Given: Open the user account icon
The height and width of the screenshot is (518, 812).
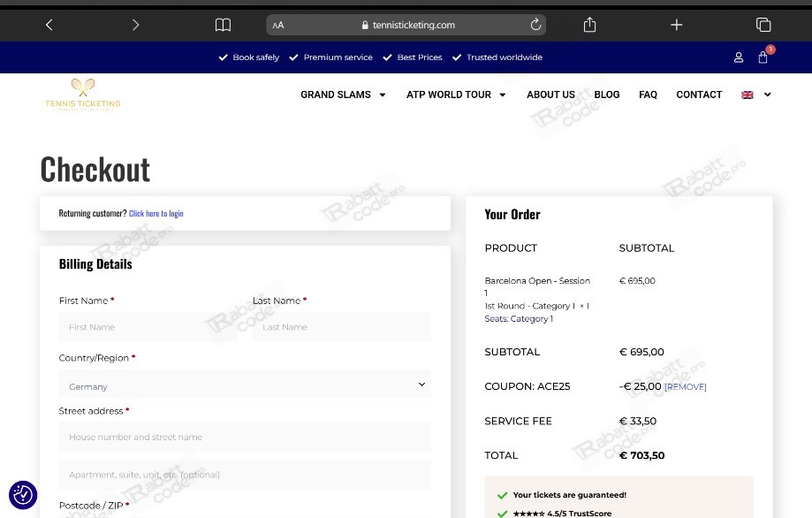Looking at the screenshot, I should pos(739,57).
